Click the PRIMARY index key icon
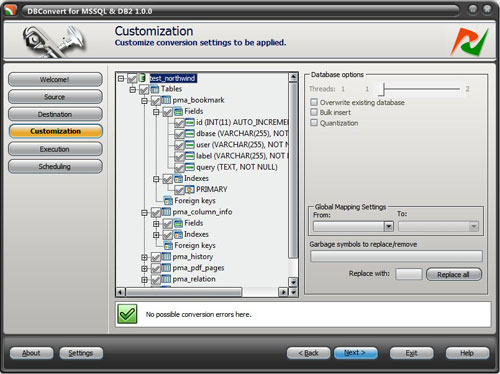The height and width of the screenshot is (374, 500). click(x=189, y=190)
